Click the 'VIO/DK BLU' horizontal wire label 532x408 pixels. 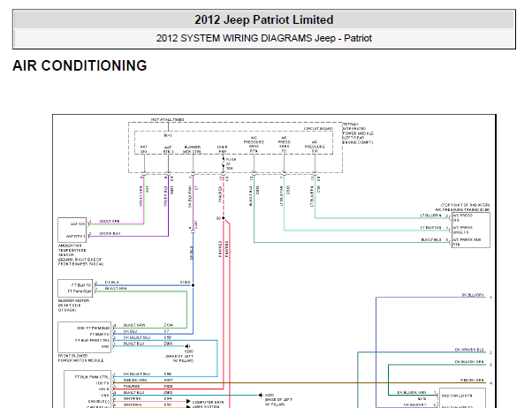(x=110, y=233)
